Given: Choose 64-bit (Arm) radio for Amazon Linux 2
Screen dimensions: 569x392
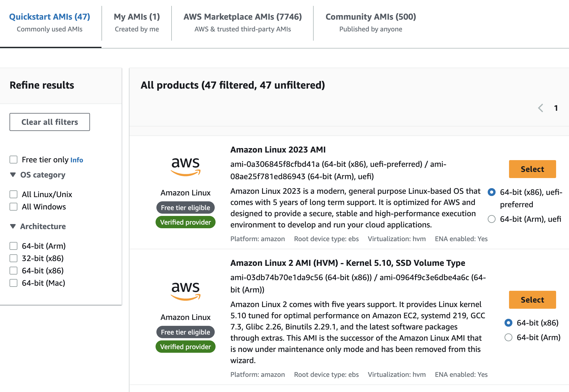Looking at the screenshot, I should point(508,337).
